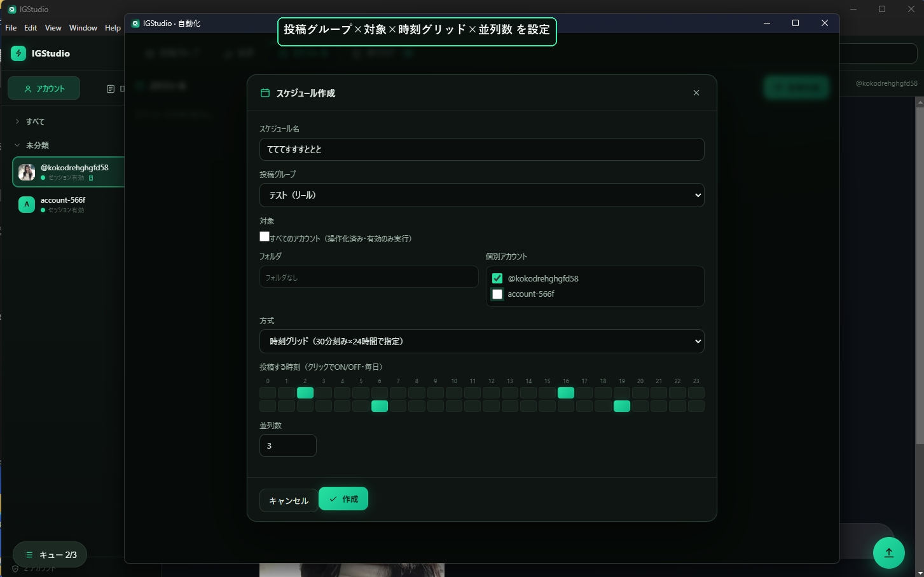Turn on the 0:00 time slot
924x577 pixels.
coord(268,393)
